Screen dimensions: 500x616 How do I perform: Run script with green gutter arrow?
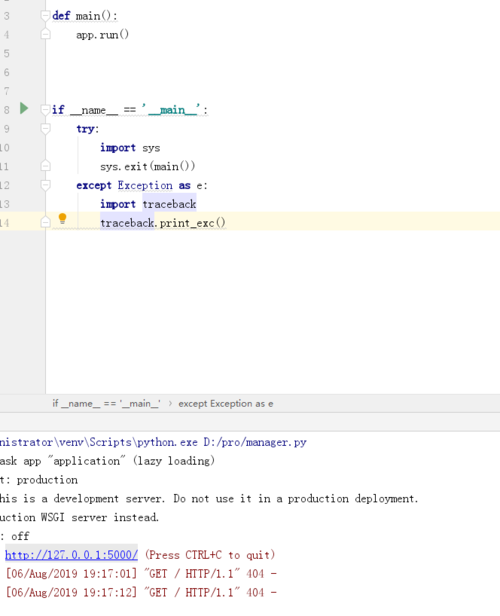coord(24,108)
